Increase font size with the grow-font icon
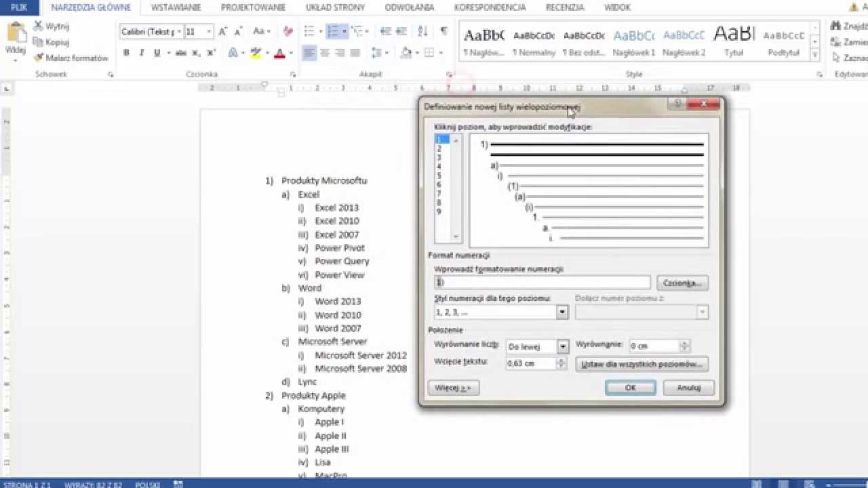The width and height of the screenshot is (868, 488). (223, 32)
